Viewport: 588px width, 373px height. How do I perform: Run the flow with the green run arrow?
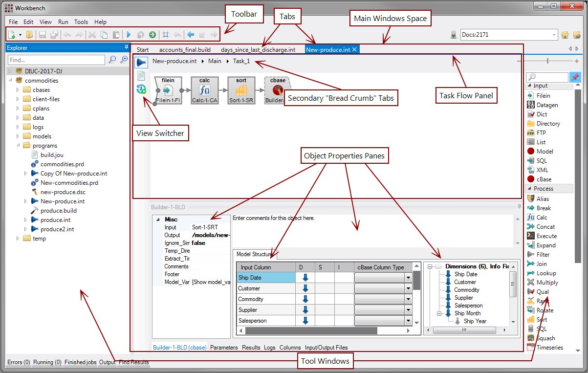point(152,34)
